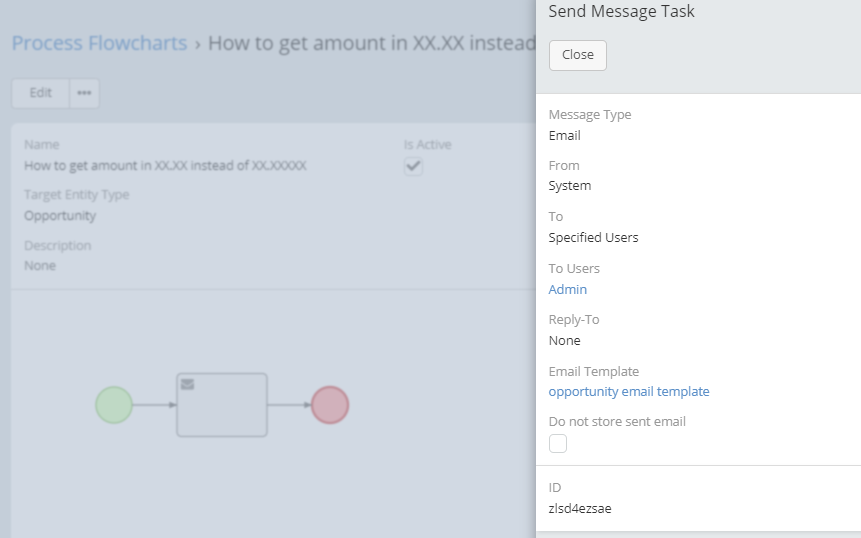Viewport: 861px width, 538px height.
Task: Close the Send Message Task panel
Action: pyautogui.click(x=578, y=55)
